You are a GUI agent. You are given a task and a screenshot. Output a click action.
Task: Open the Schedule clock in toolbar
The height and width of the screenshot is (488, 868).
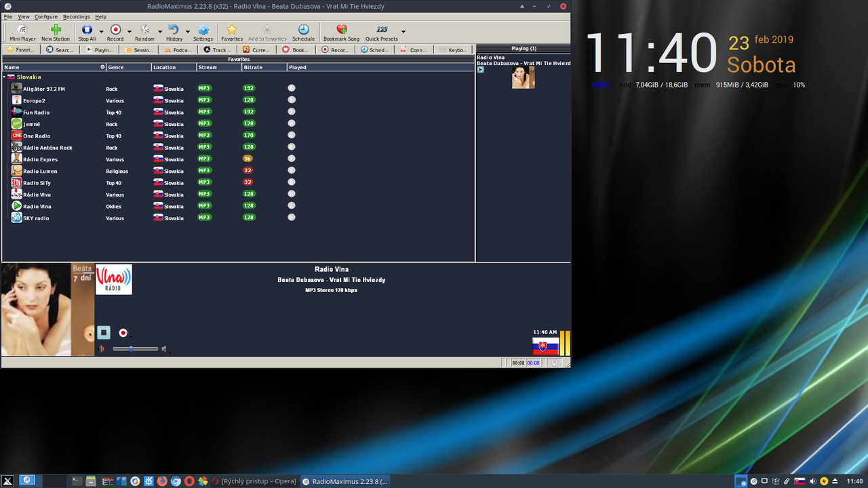303,33
